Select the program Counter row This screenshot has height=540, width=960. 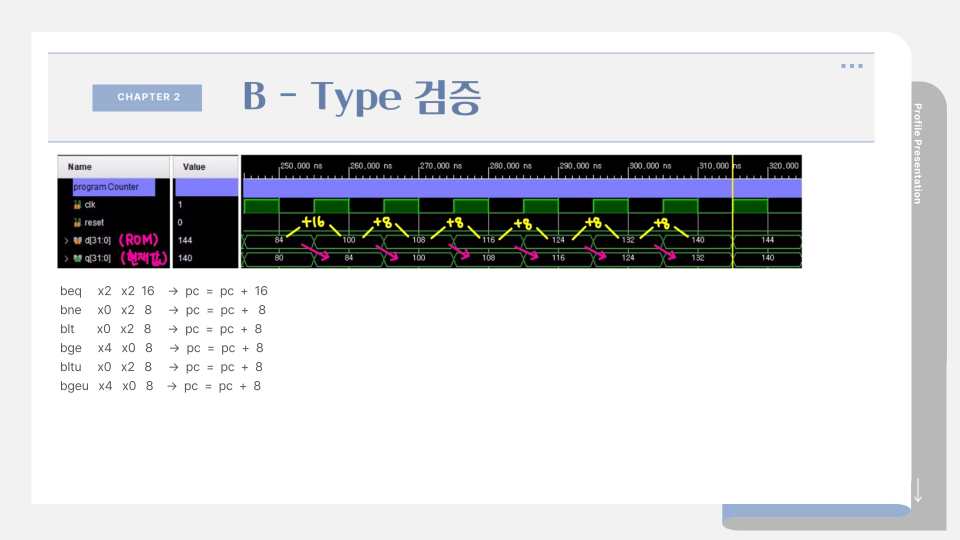113,187
